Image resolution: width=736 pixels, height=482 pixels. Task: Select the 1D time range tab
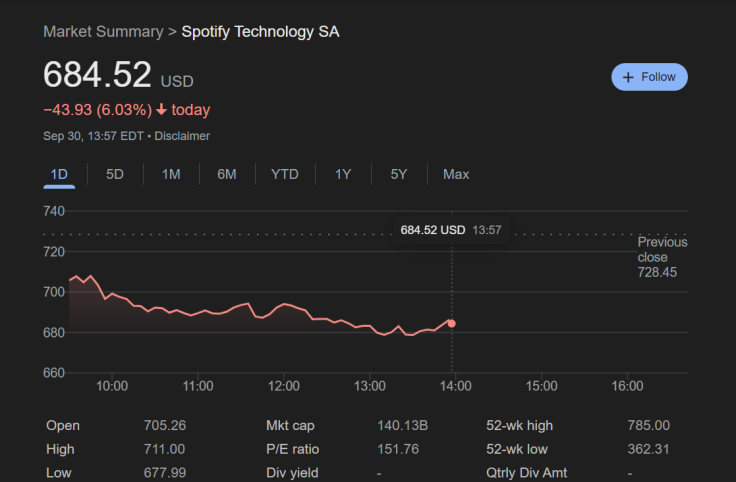click(59, 174)
